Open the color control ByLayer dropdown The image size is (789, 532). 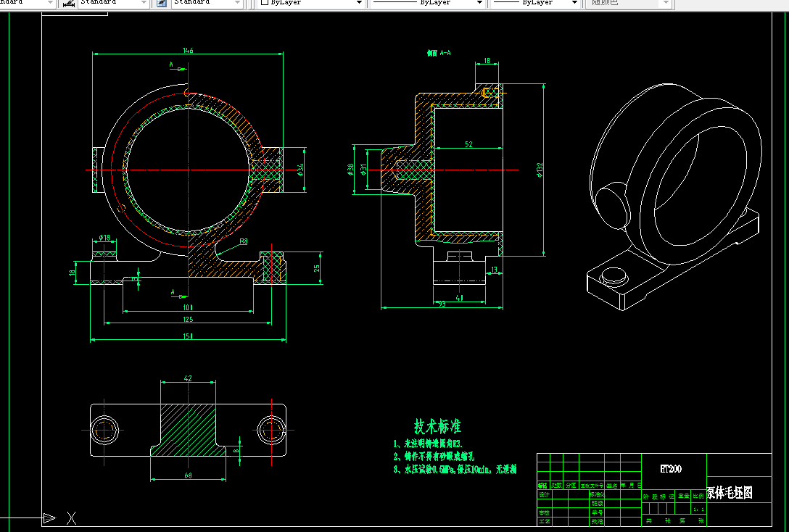tap(312, 3)
